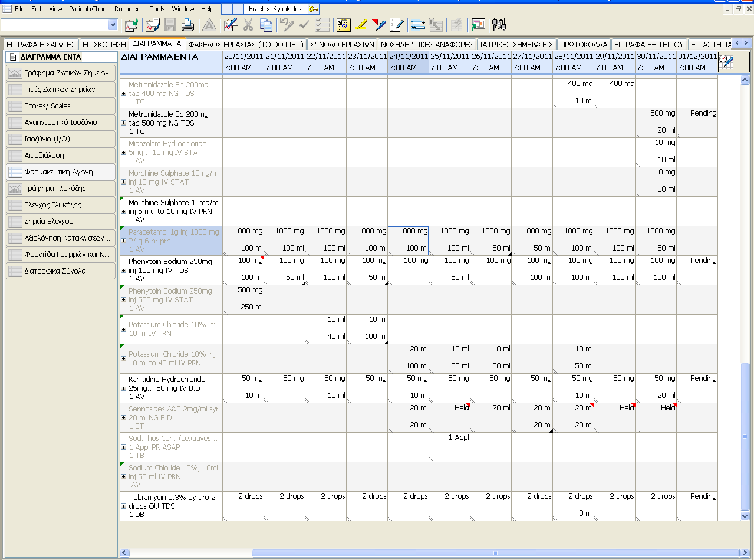Expand the Sodium Chloride 15% row

pos(123,477)
